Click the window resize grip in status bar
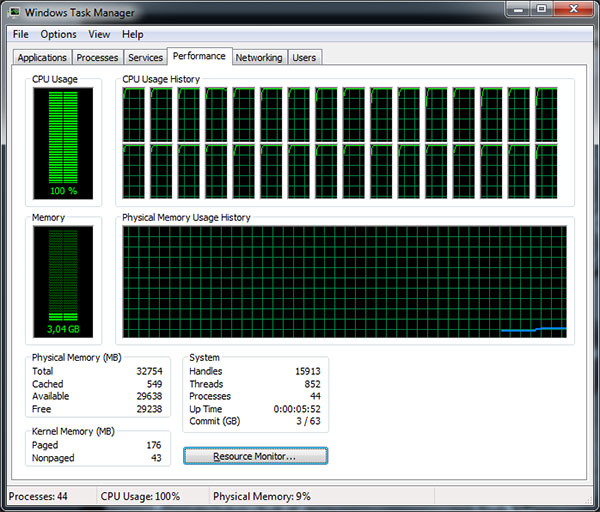The image size is (600, 512). (x=589, y=499)
